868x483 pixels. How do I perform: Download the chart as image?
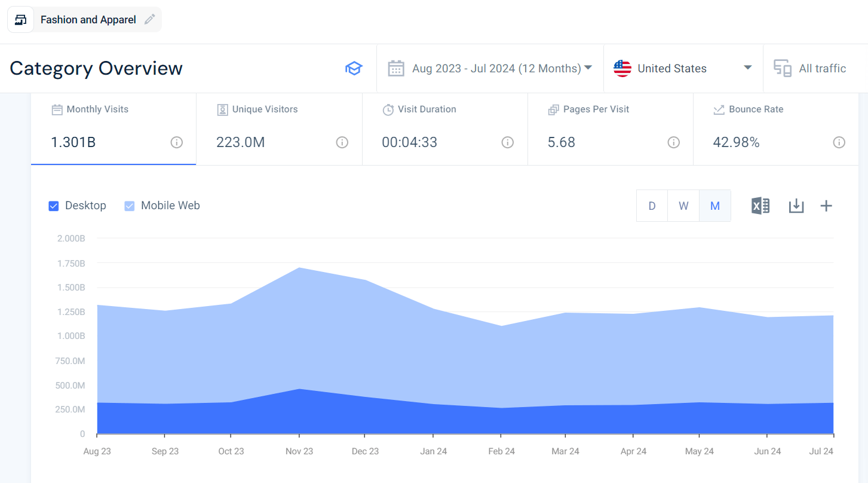pyautogui.click(x=796, y=206)
